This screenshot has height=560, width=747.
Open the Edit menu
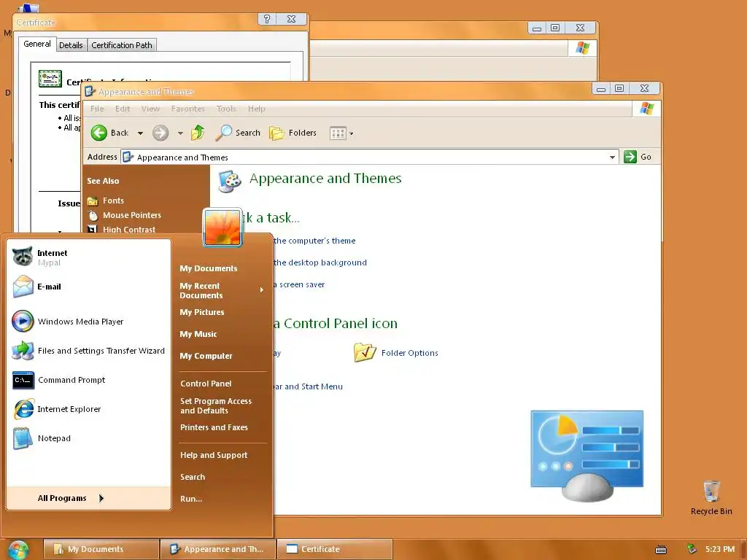click(123, 109)
